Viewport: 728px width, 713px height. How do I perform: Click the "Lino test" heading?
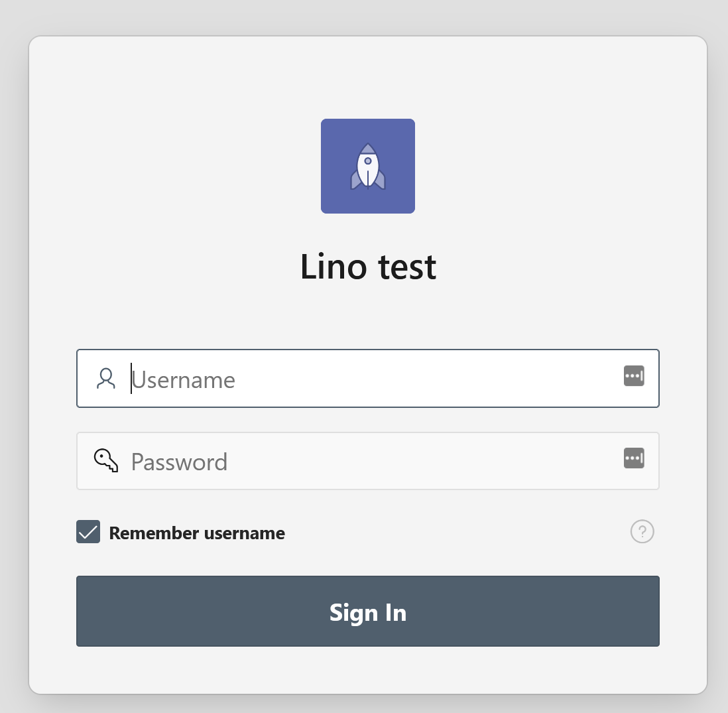(x=368, y=267)
